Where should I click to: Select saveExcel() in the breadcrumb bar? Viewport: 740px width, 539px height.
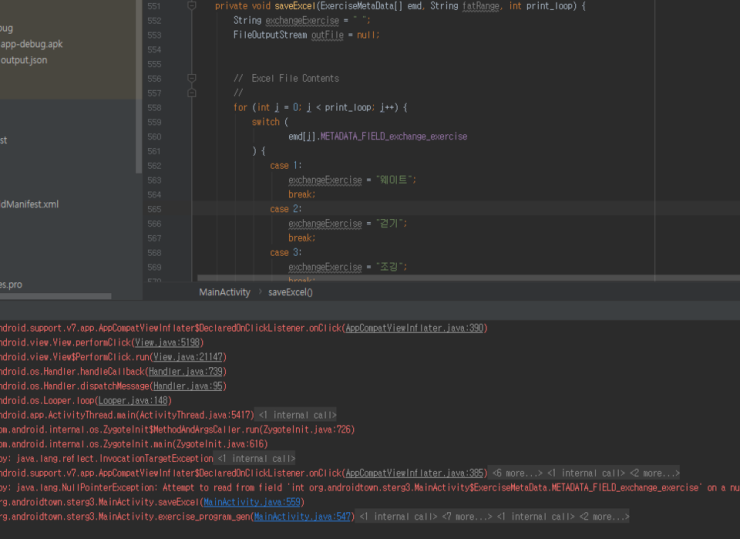290,292
